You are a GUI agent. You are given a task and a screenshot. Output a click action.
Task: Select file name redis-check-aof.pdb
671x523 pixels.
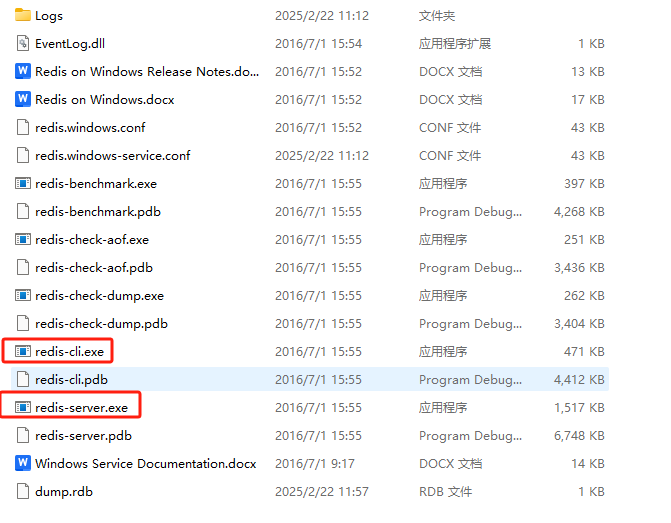point(94,268)
